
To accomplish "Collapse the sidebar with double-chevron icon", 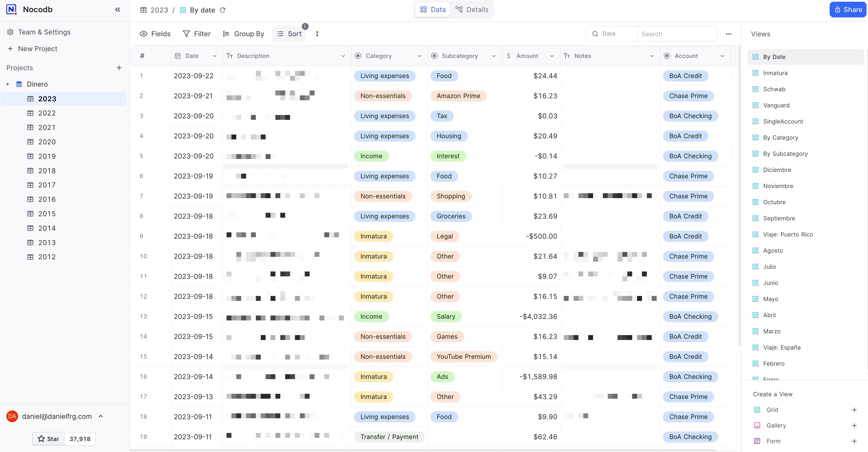I will pos(118,10).
